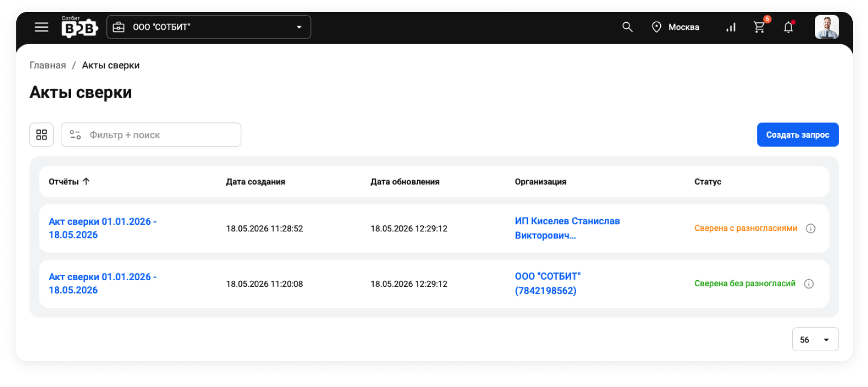Click the Создать запрос button
The width and height of the screenshot is (868, 387).
coord(798,135)
